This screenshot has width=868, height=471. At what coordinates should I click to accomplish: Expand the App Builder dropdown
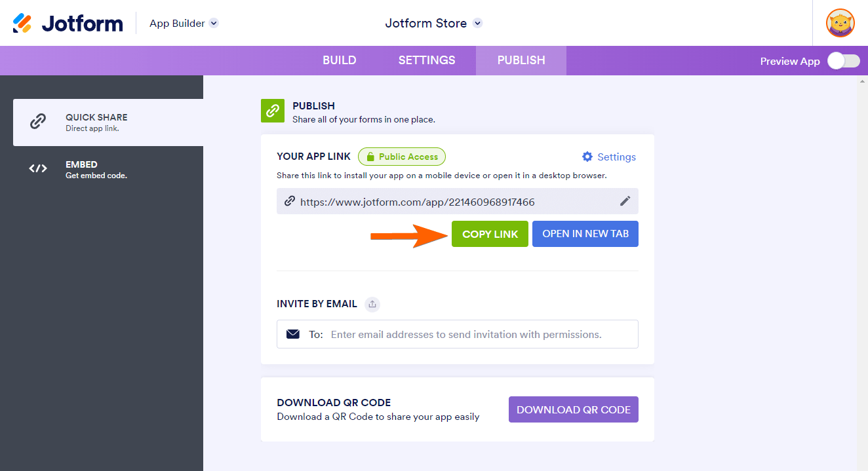click(x=214, y=24)
